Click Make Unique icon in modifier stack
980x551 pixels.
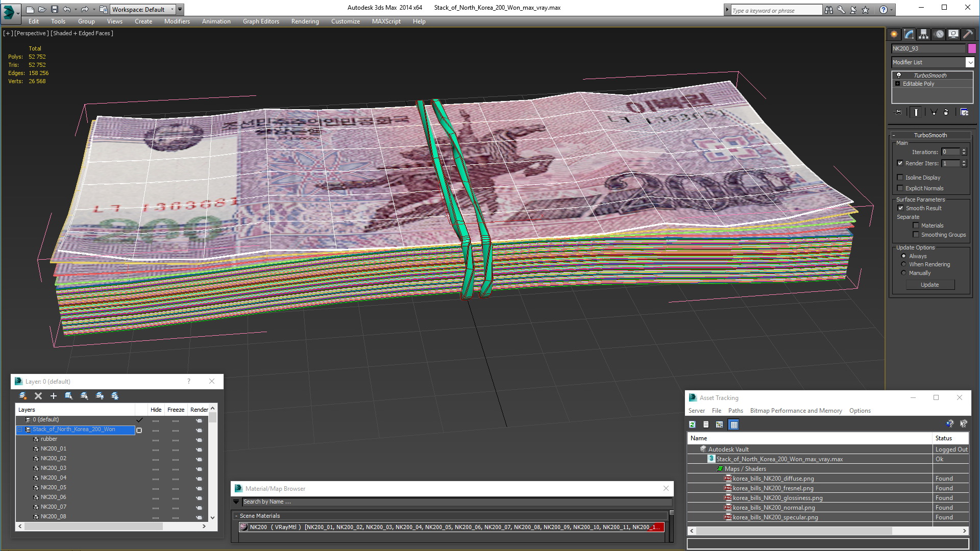[x=934, y=112]
